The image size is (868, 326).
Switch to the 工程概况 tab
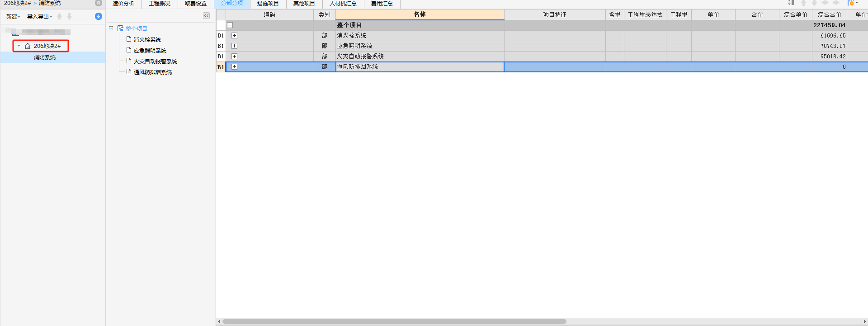(160, 4)
